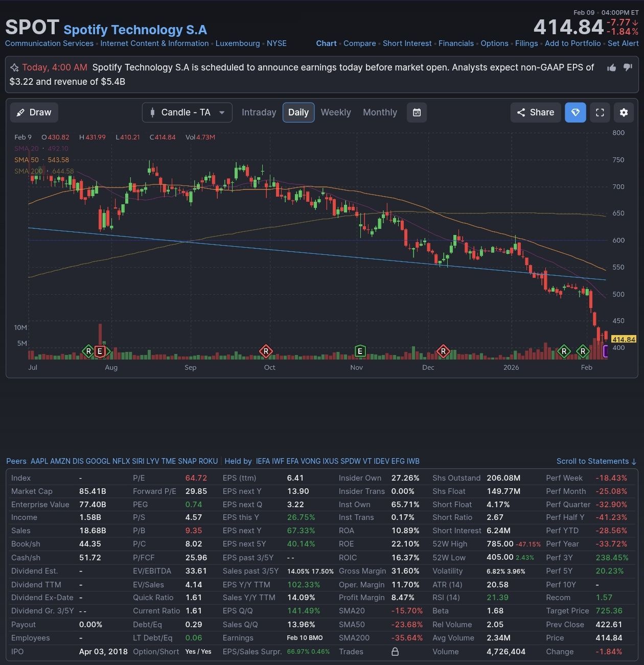
Task: Switch to the Monthly timeframe
Action: 380,112
